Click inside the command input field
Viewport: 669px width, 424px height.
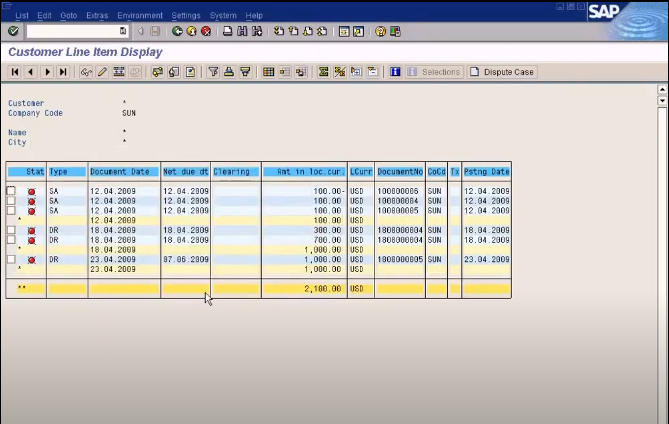click(x=73, y=31)
